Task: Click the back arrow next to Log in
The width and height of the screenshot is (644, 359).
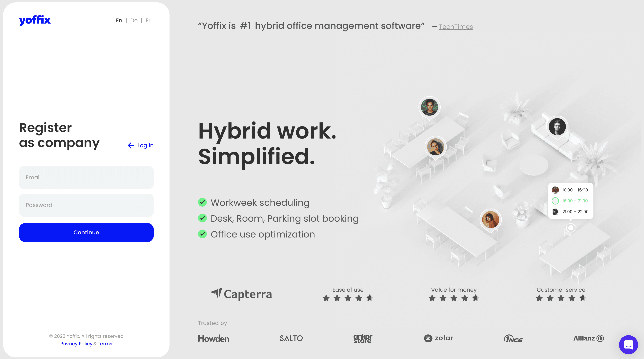Action: coord(131,145)
